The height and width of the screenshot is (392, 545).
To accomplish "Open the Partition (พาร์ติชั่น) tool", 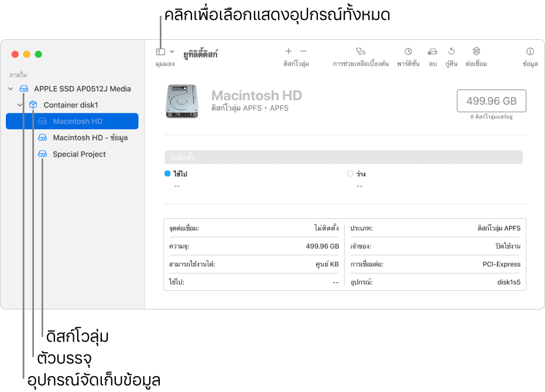I will (x=408, y=51).
